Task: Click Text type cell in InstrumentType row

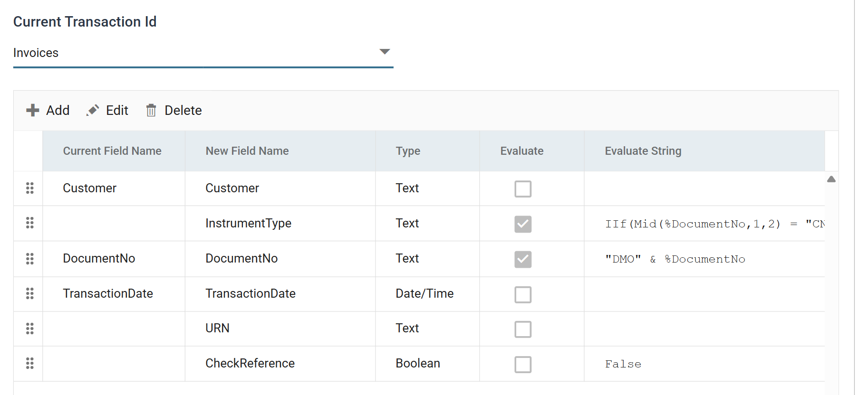Action: point(427,223)
